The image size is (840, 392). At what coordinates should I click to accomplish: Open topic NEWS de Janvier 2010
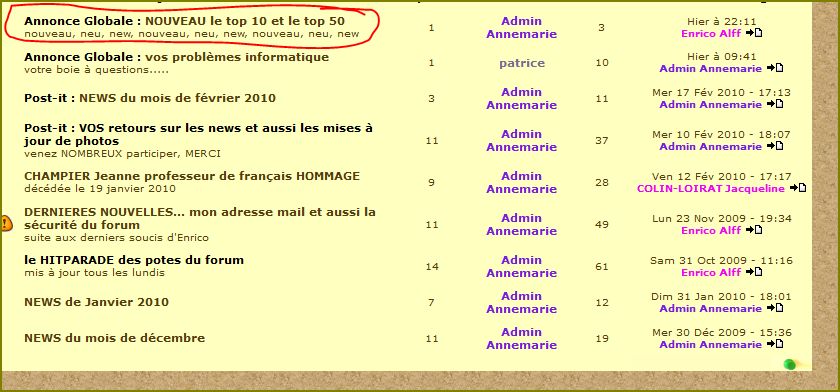(x=96, y=302)
